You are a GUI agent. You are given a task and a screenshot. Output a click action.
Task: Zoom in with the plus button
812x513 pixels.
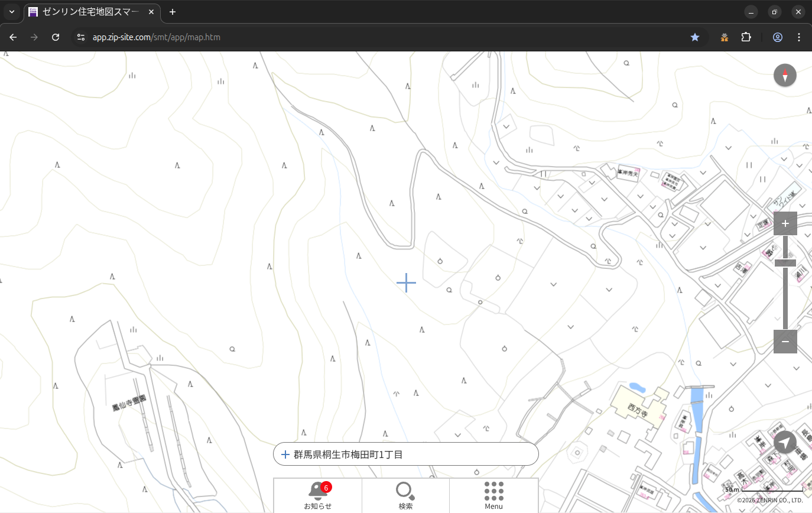pos(785,223)
